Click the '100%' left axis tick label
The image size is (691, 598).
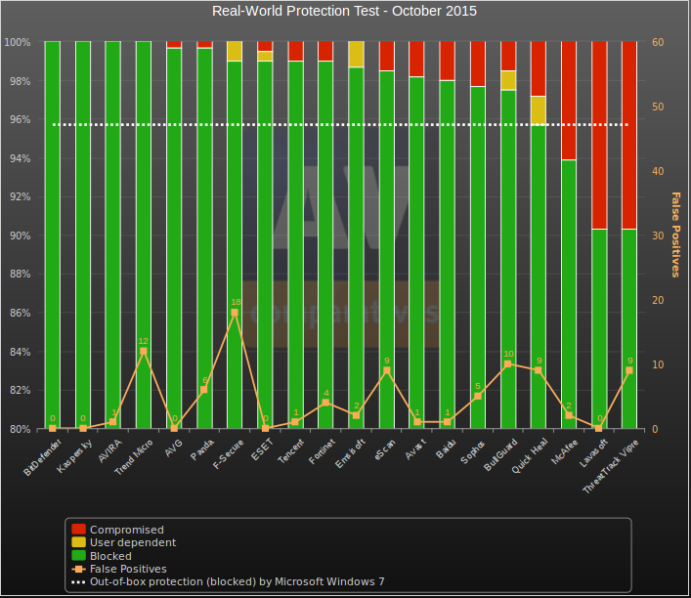(17, 42)
